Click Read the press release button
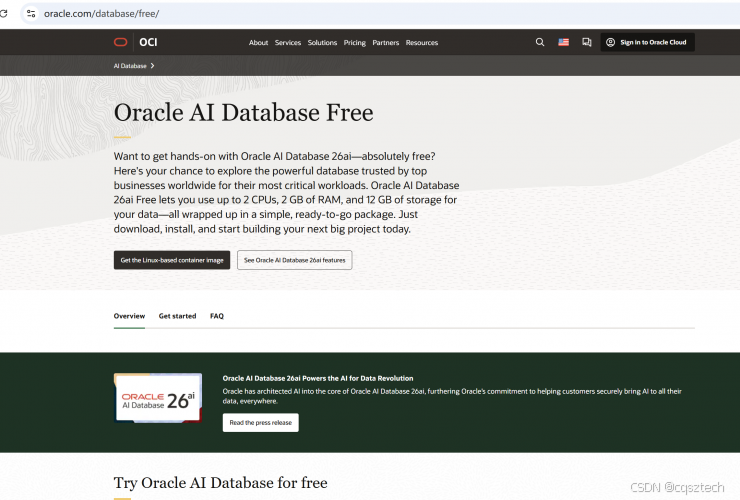The width and height of the screenshot is (740, 500). tap(261, 423)
